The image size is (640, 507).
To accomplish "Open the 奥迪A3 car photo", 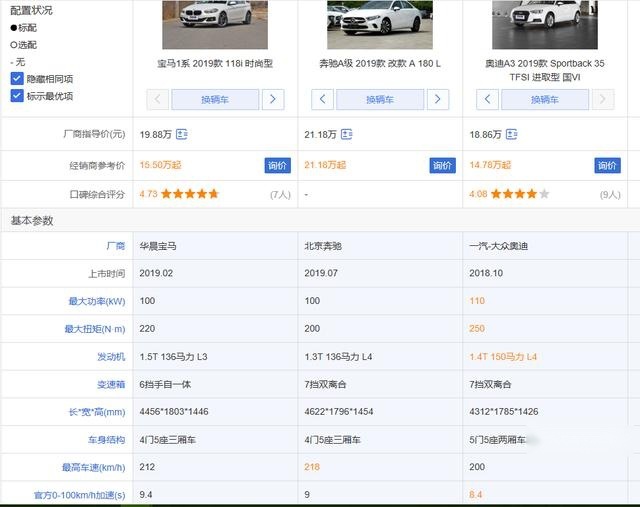I will pos(545,24).
